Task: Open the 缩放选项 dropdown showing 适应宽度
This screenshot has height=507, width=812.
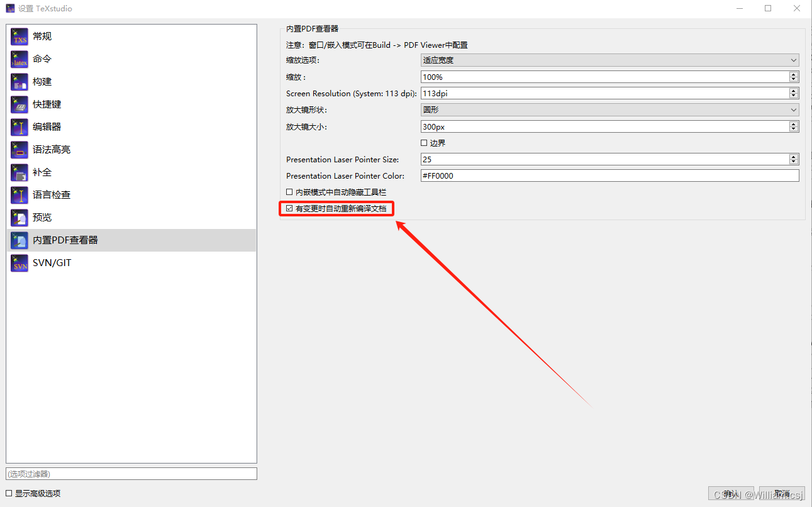Action: pos(609,60)
